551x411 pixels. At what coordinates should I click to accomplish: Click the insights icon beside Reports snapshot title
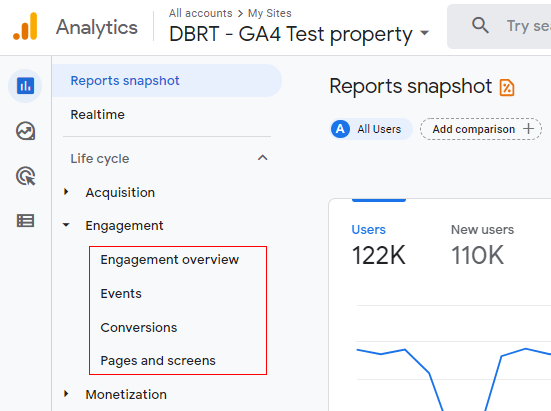(x=507, y=87)
